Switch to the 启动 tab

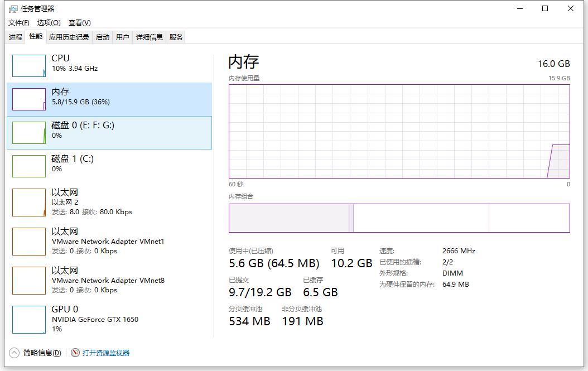coord(102,36)
